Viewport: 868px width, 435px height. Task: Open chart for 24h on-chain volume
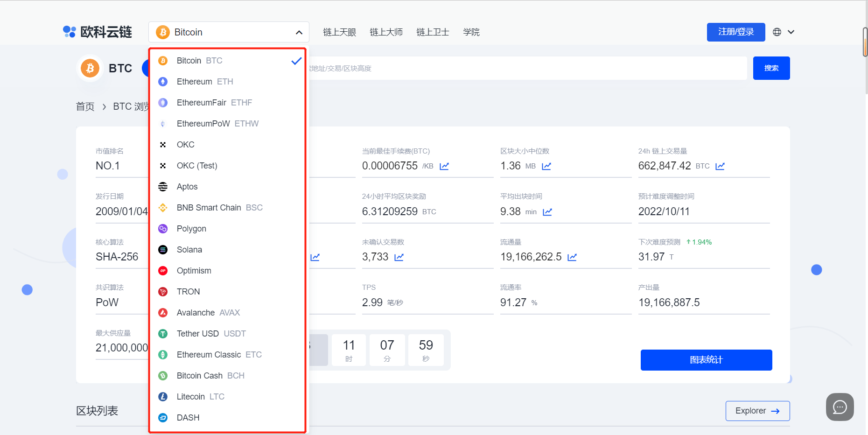pos(720,166)
